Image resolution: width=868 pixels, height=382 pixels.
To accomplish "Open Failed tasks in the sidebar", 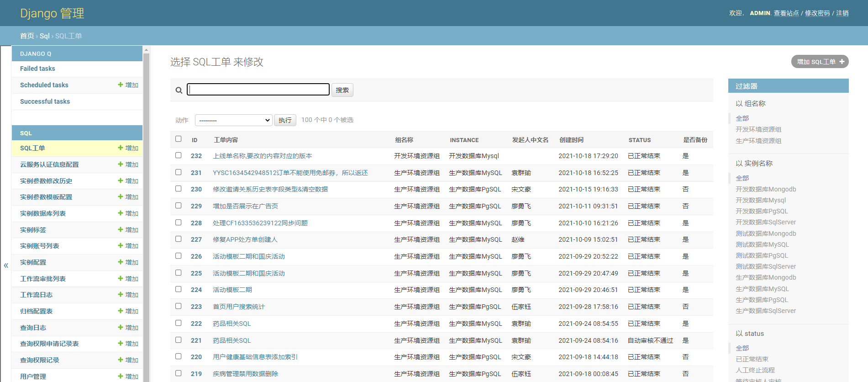I will pos(37,69).
